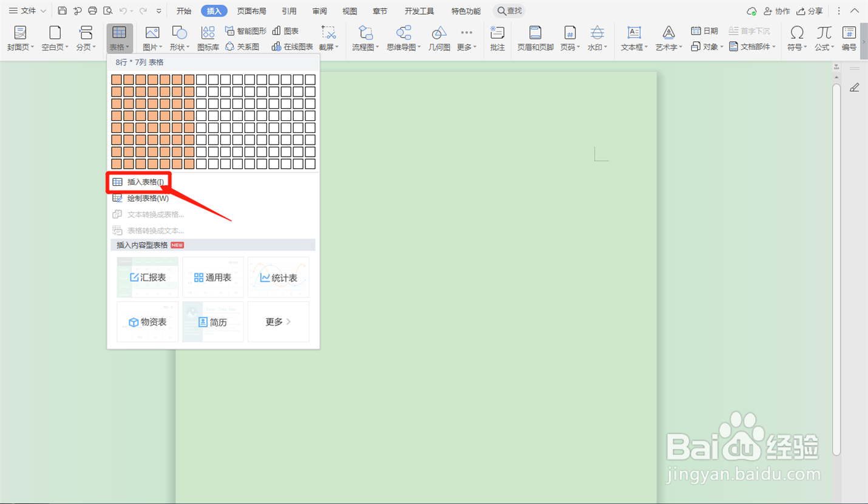The height and width of the screenshot is (504, 868).
Task: Switch to the 视图 tab
Action: [x=350, y=11]
